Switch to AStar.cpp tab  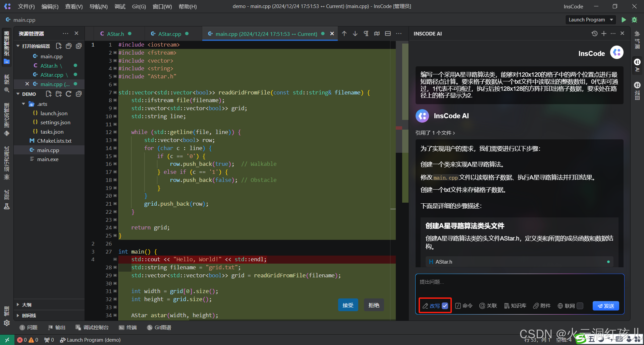coord(170,34)
